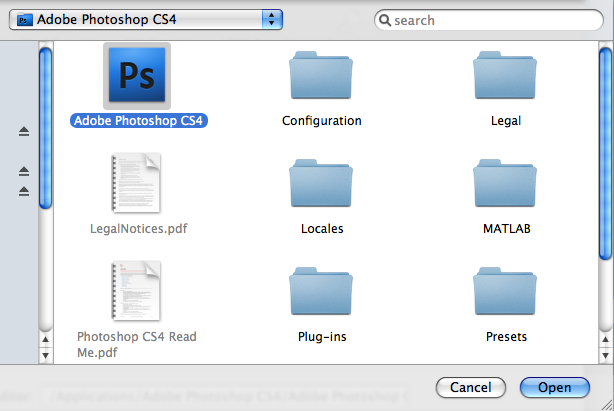Open the Plug-ins folder icon
The height and width of the screenshot is (411, 614).
click(321, 291)
